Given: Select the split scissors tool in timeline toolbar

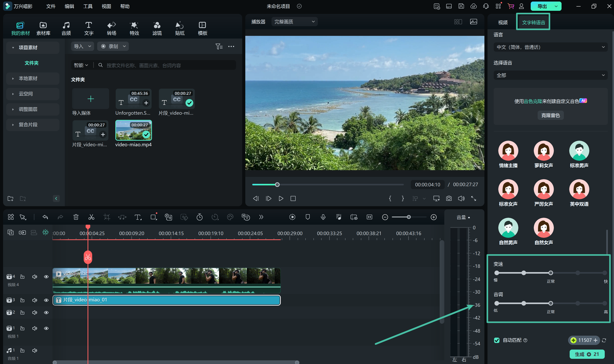Looking at the screenshot, I should (91, 217).
